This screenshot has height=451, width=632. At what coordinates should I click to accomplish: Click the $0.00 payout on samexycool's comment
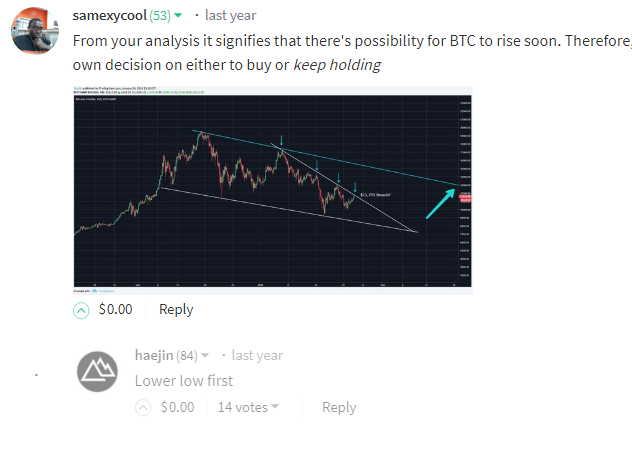click(115, 310)
